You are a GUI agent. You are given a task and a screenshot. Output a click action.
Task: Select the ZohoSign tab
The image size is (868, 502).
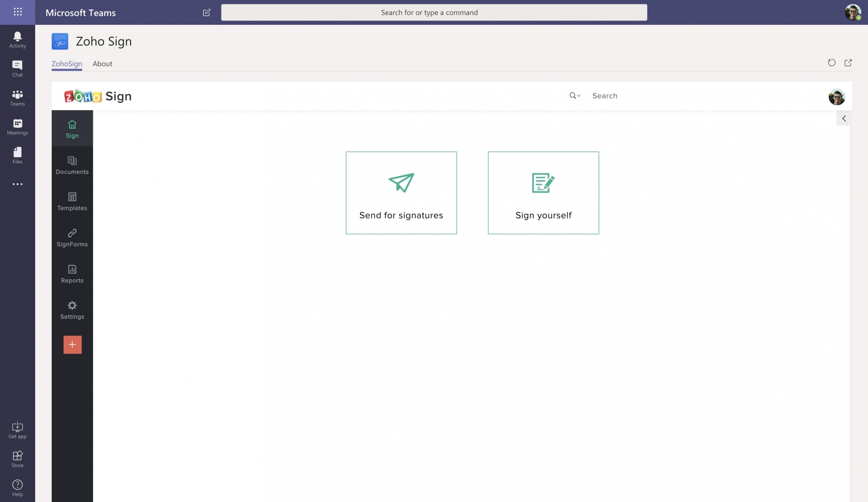click(67, 64)
